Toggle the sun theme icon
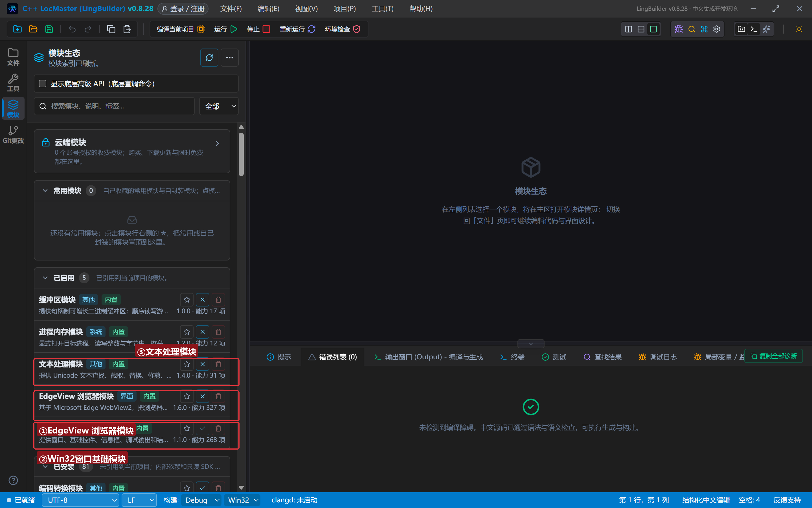This screenshot has width=812, height=508. click(799, 29)
